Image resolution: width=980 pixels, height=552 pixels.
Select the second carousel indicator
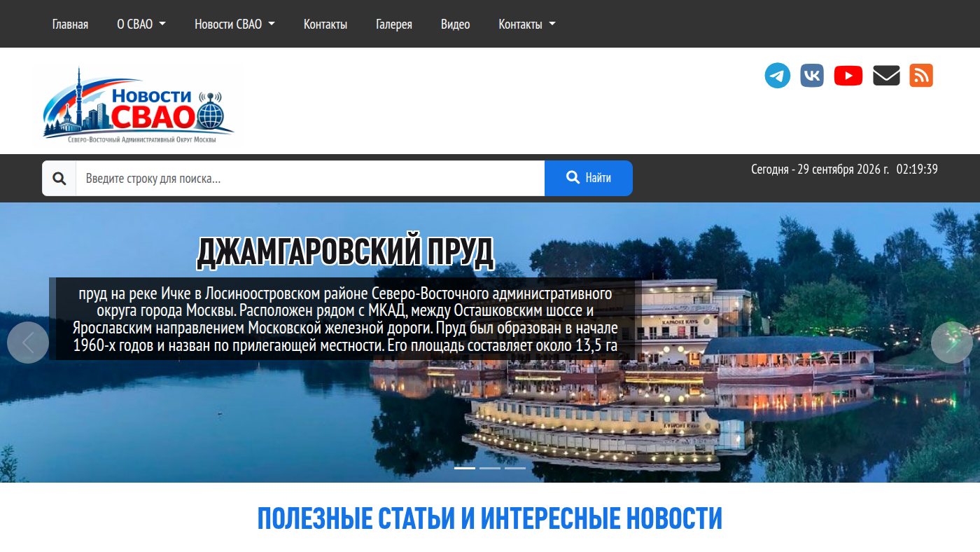tap(490, 468)
